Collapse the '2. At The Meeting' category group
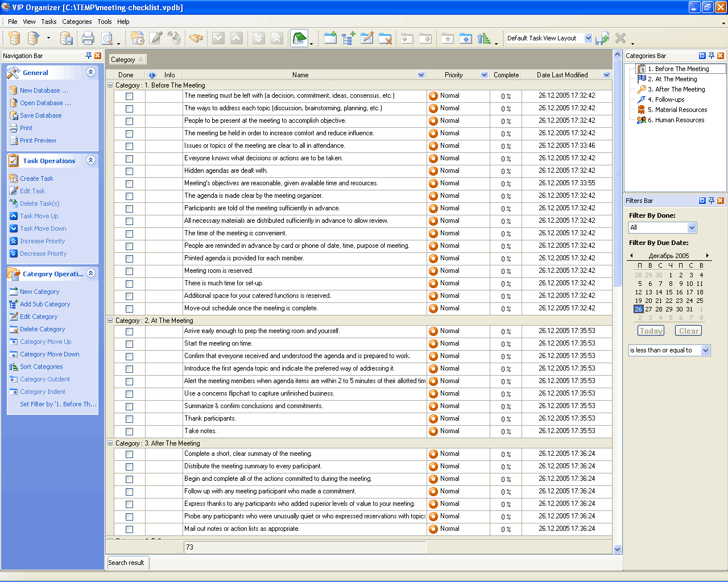Image resolution: width=728 pixels, height=582 pixels. click(110, 321)
